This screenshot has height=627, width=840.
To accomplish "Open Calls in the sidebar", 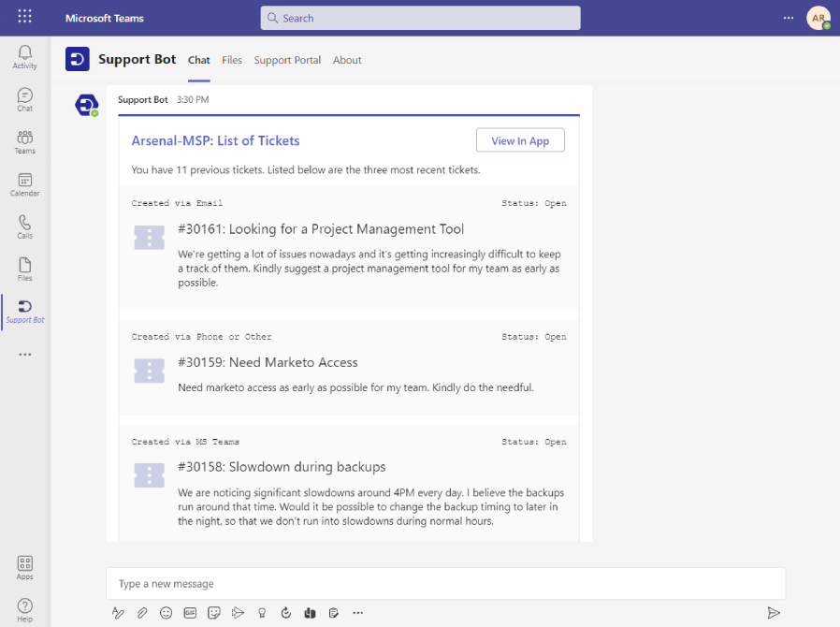I will [24, 226].
